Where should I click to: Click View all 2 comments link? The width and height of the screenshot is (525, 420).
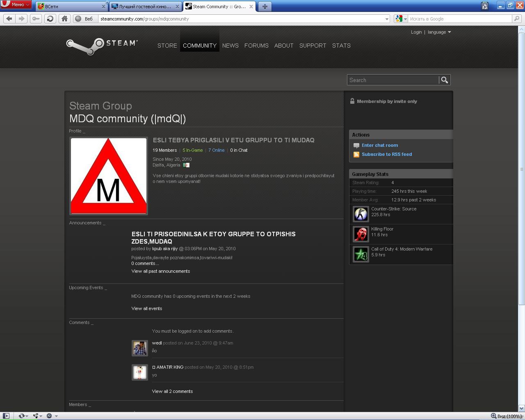point(172,391)
